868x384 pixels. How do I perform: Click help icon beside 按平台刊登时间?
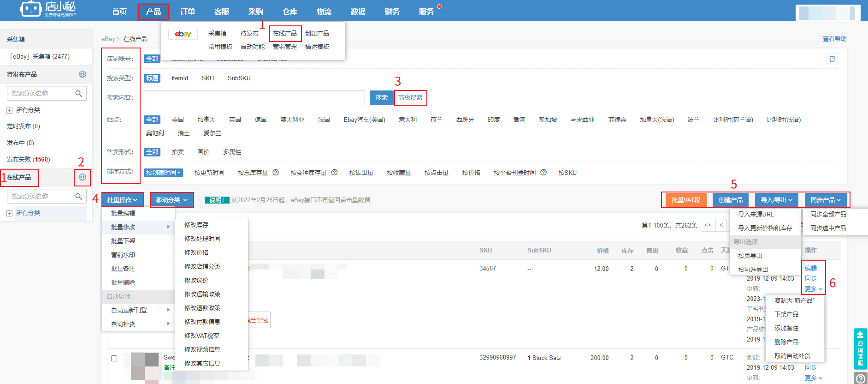(543, 173)
